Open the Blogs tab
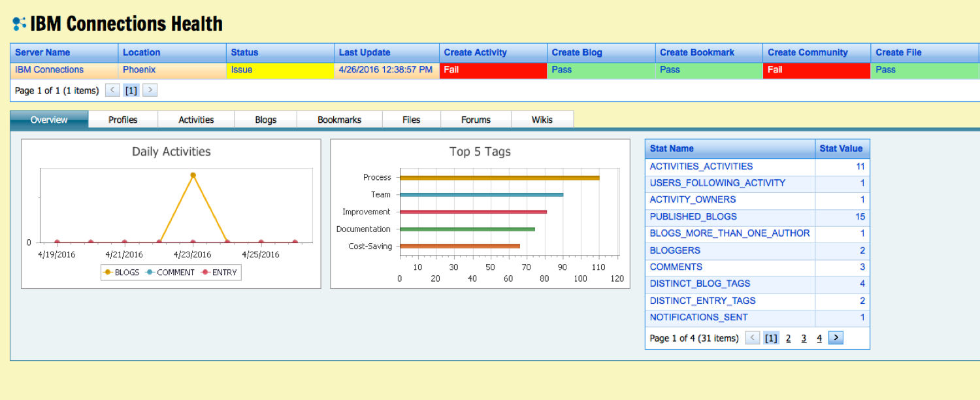 click(x=266, y=120)
